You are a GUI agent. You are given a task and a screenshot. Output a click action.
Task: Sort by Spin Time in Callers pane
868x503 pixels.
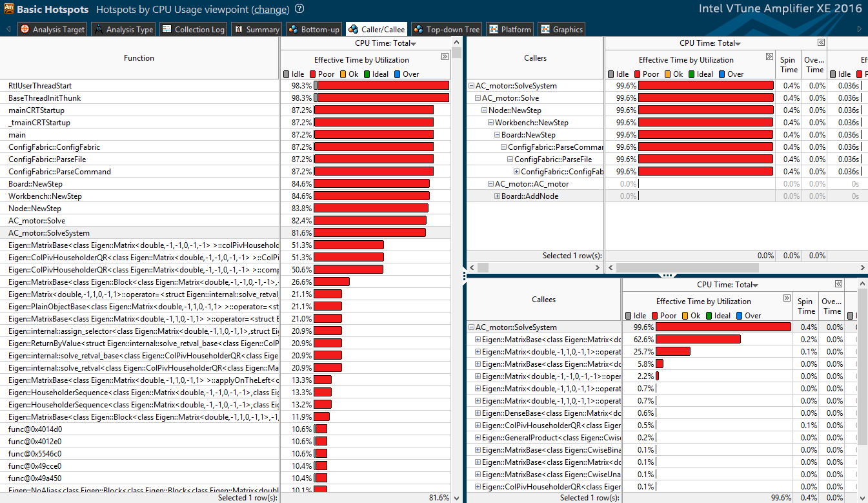point(789,65)
